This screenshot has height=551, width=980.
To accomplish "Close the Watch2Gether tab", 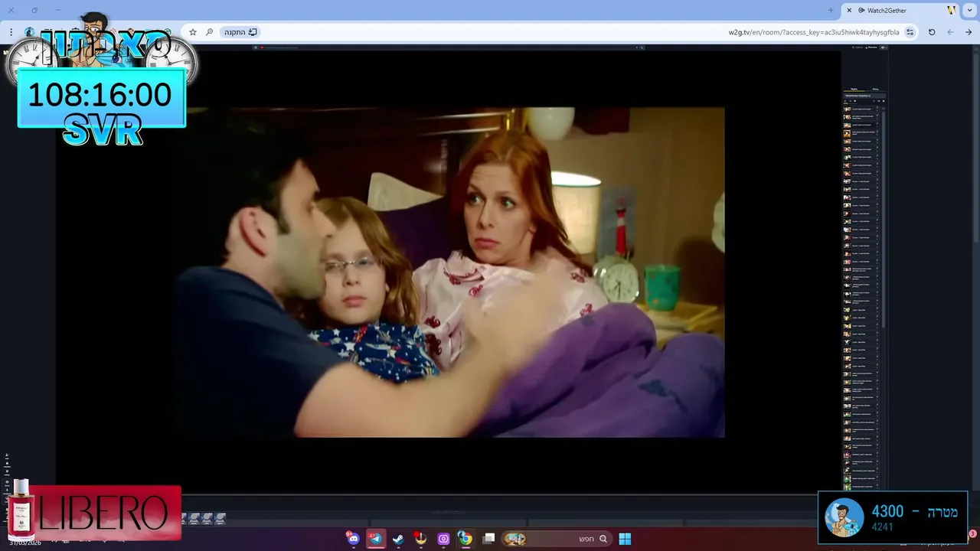I will (x=849, y=11).
